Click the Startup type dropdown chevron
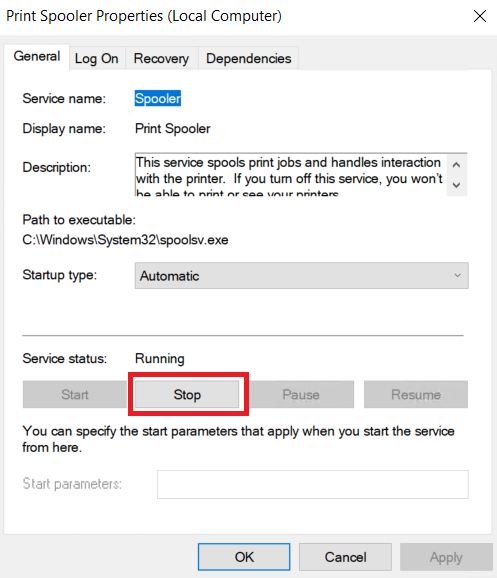The width and height of the screenshot is (497, 578). tap(458, 276)
